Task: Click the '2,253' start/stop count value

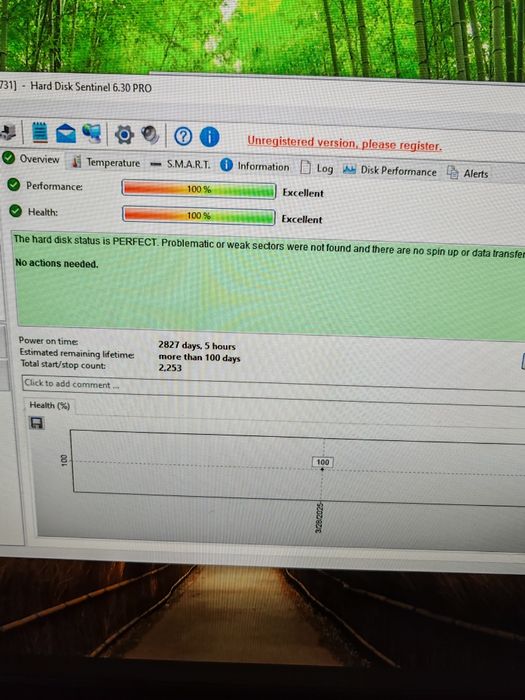Action: click(x=170, y=368)
